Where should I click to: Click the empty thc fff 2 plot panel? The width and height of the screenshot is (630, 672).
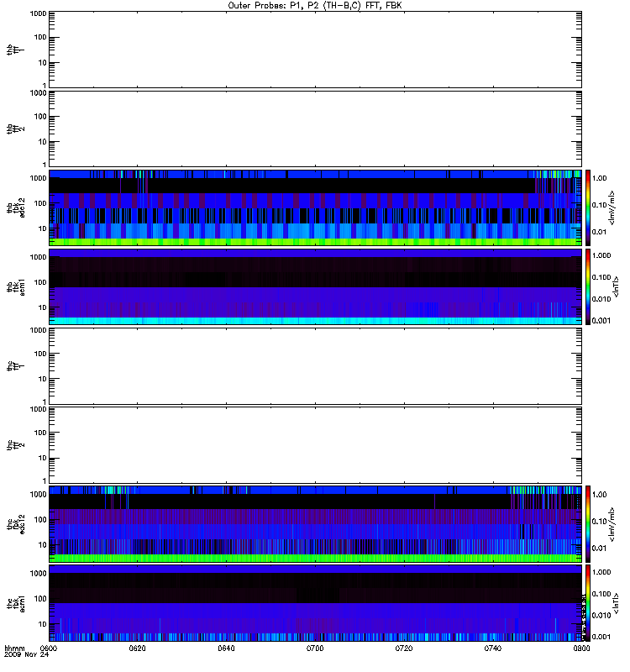tap(315, 445)
